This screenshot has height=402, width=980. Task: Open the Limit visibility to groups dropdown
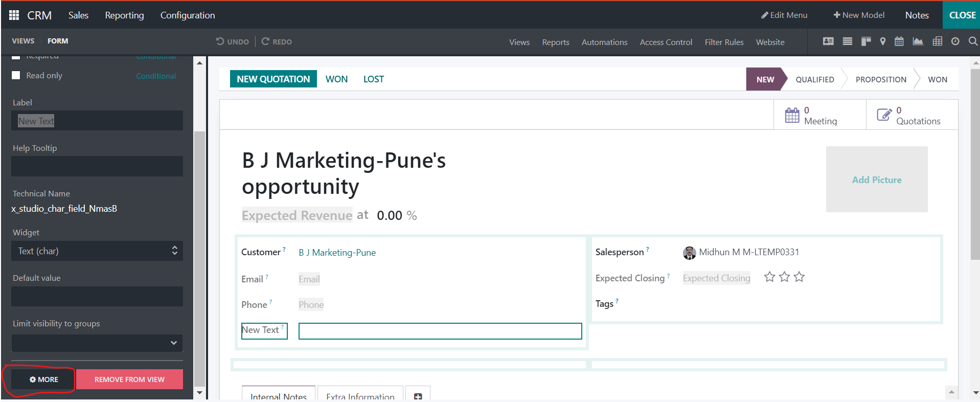click(97, 343)
